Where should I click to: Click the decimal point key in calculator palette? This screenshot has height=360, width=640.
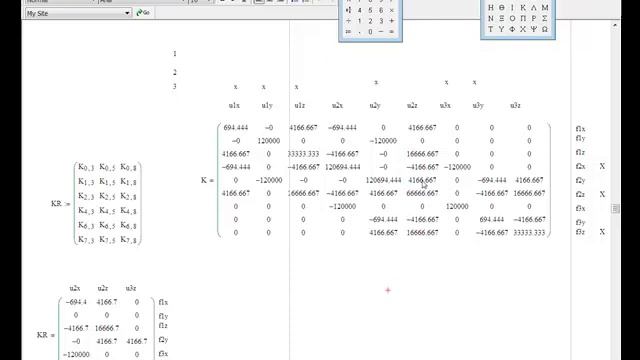click(360, 31)
